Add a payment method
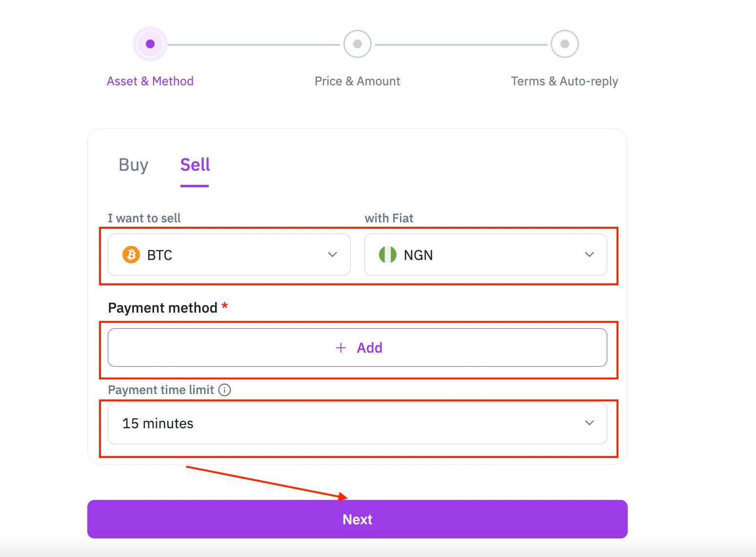 click(x=358, y=348)
